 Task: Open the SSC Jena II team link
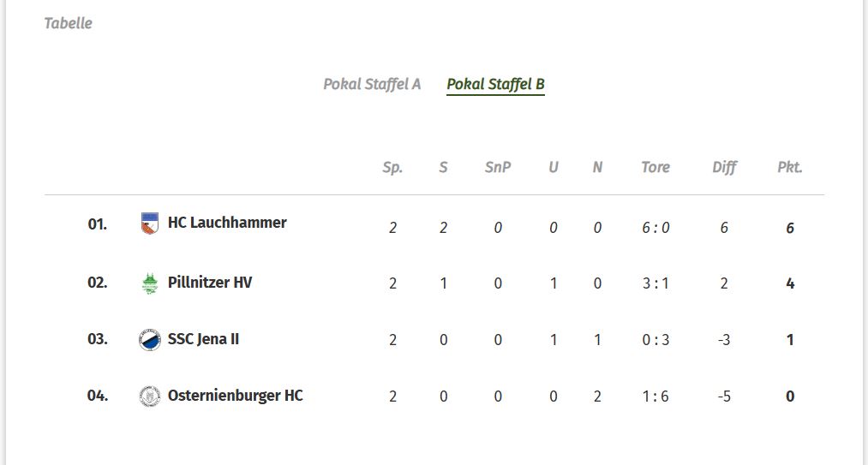click(203, 339)
